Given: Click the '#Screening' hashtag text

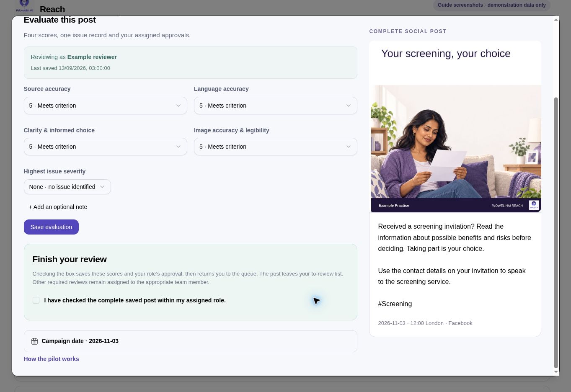Looking at the screenshot, I should [x=395, y=304].
